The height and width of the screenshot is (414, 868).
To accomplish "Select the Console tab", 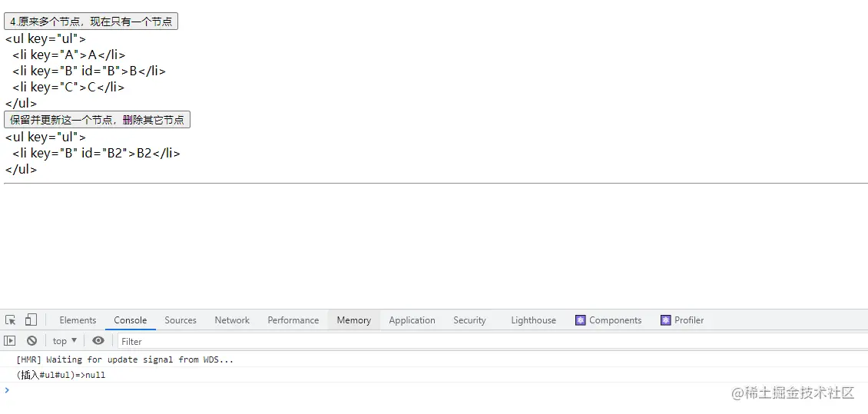I will tap(130, 320).
